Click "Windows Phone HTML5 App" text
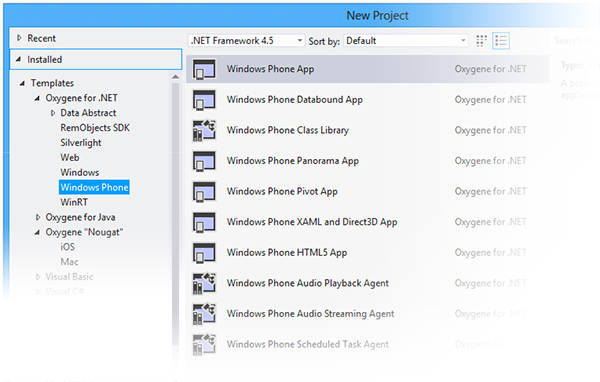This screenshot has height=382, width=600. [x=287, y=253]
